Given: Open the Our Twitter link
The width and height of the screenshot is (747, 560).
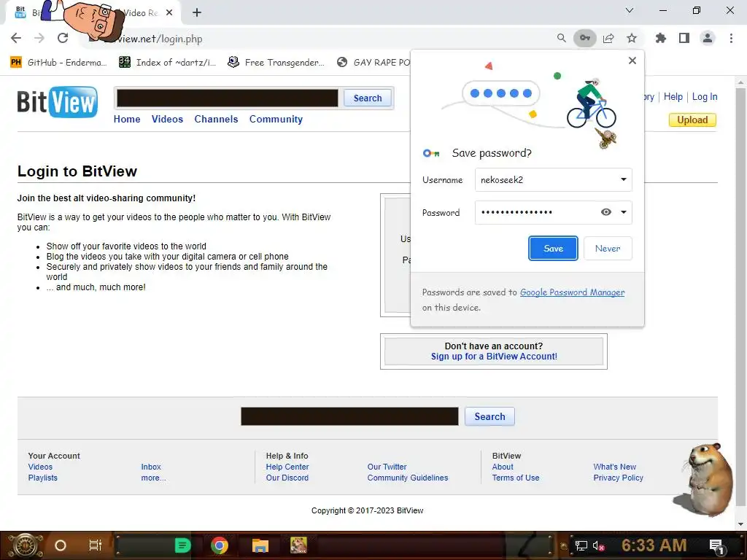Looking at the screenshot, I should (x=387, y=467).
